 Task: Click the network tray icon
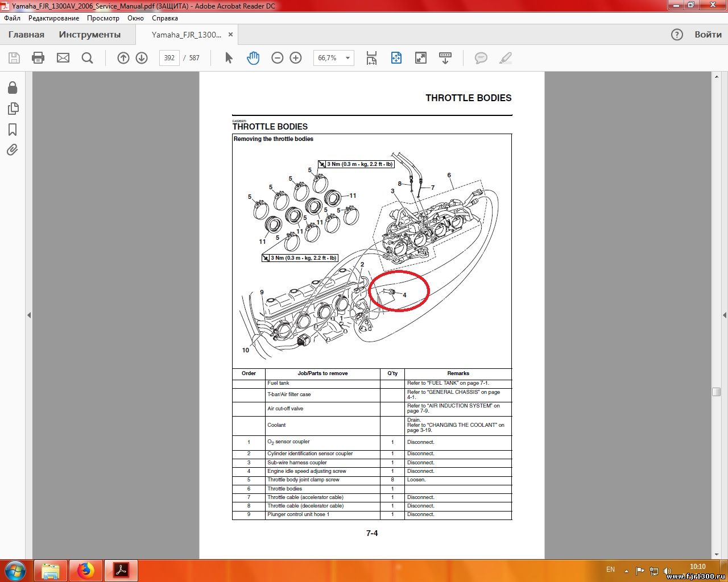pos(654,571)
